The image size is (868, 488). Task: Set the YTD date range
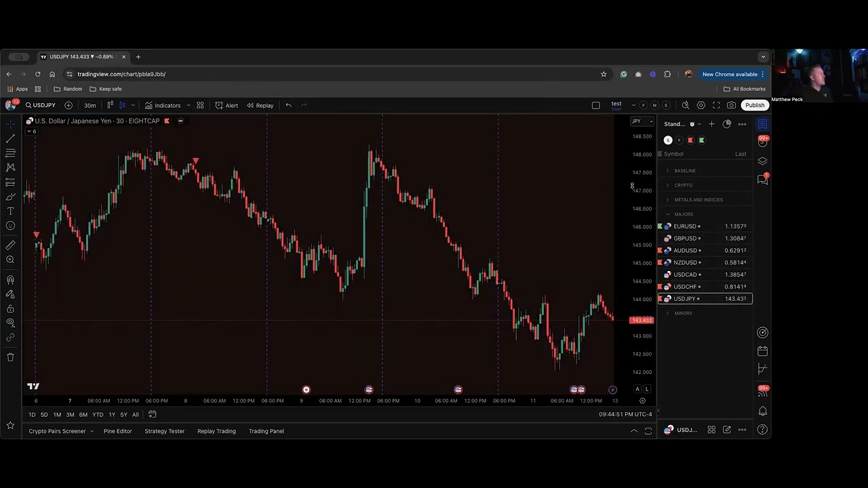(x=98, y=415)
